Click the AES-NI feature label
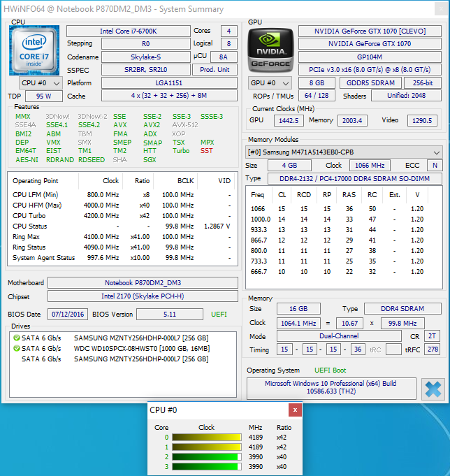450x476 pixels. 27,159
